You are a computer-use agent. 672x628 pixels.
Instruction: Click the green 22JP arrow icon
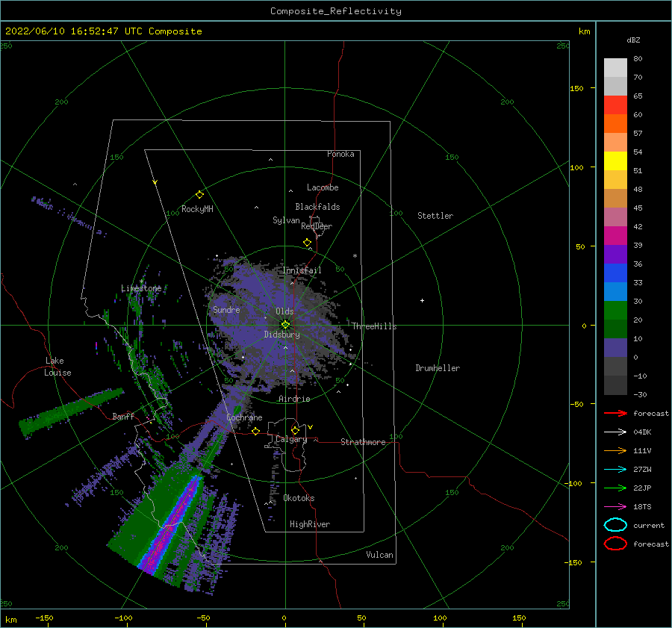point(615,488)
